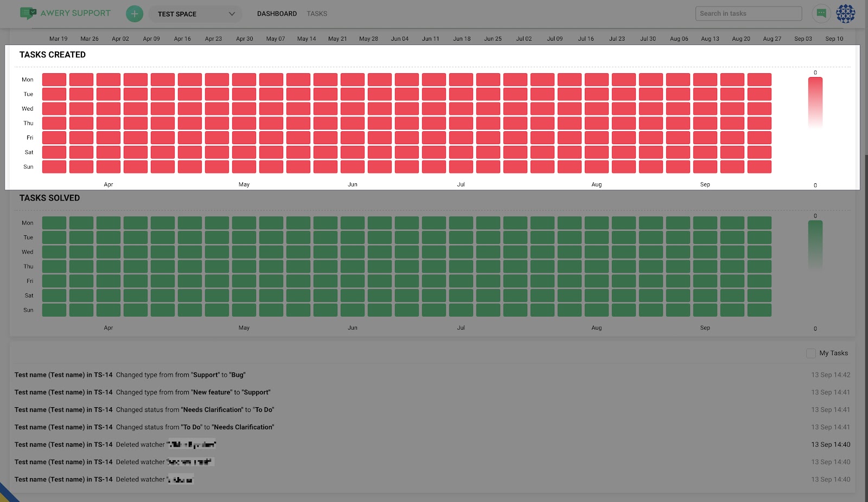Enable the My Tasks checkbox

click(x=811, y=353)
